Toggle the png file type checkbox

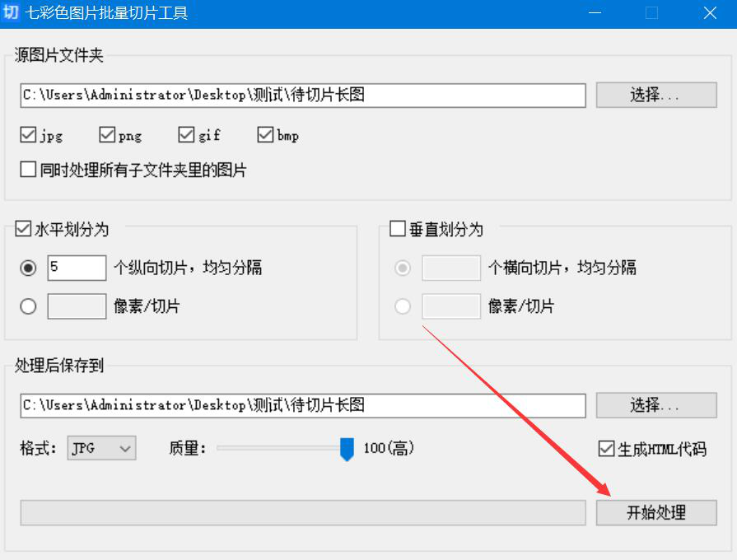pos(107,135)
